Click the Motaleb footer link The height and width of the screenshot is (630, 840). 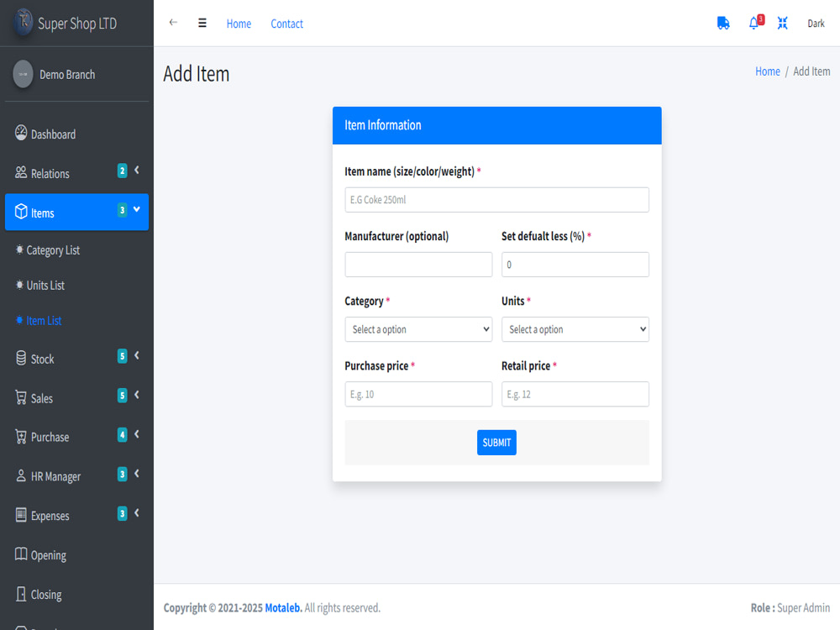pos(283,608)
